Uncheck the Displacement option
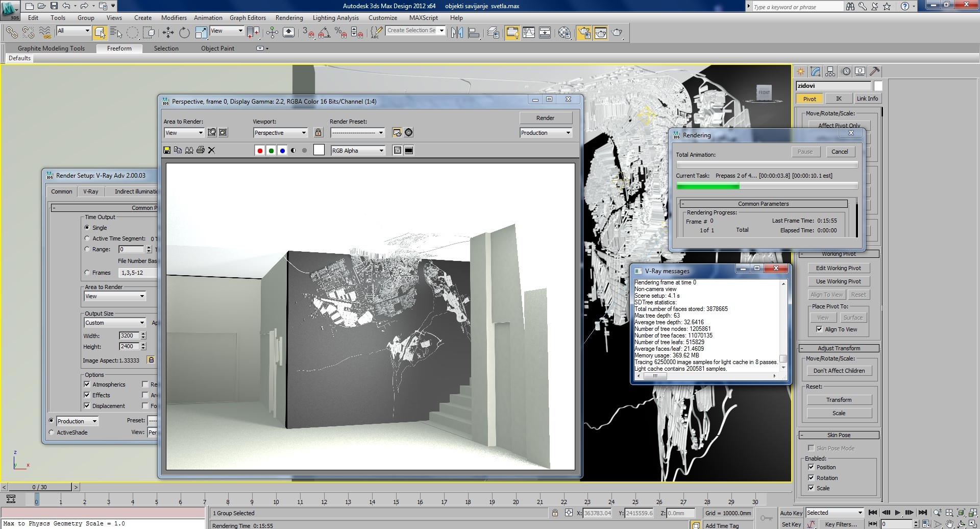Viewport: 980px width, 529px height. click(x=87, y=406)
